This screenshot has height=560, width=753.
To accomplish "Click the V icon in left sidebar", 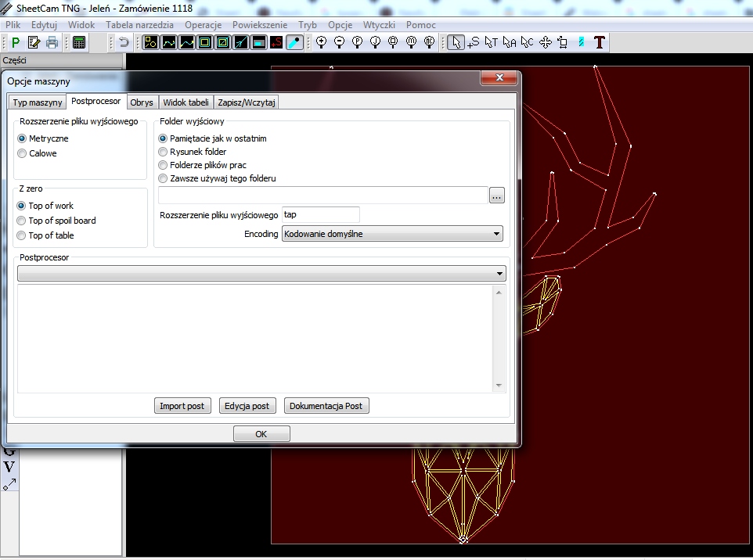I will pyautogui.click(x=9, y=467).
